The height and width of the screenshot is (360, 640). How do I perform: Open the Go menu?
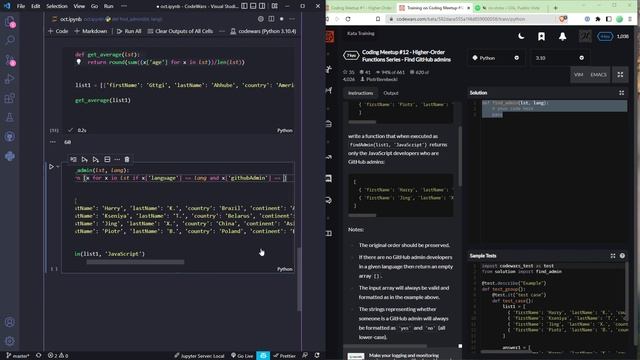click(x=94, y=6)
